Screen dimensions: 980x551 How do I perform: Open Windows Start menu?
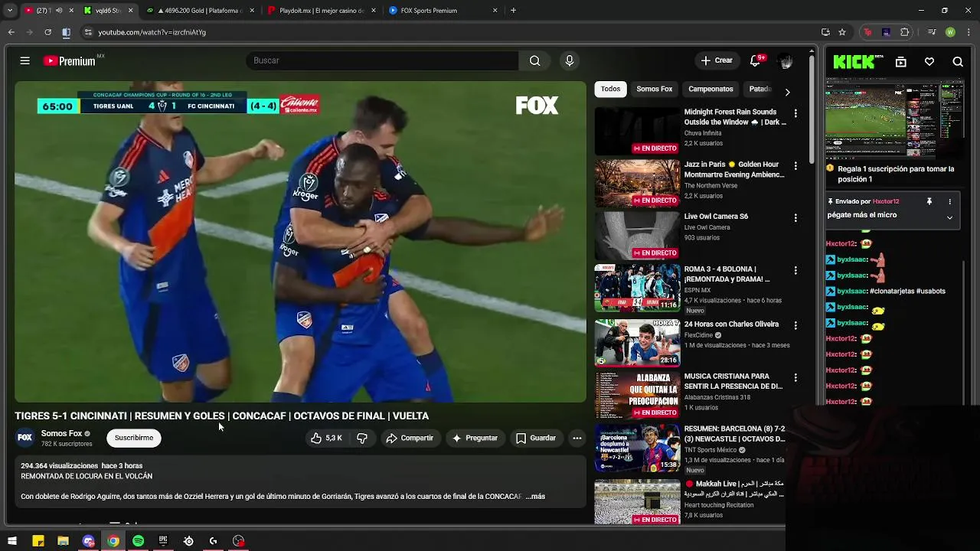12,541
